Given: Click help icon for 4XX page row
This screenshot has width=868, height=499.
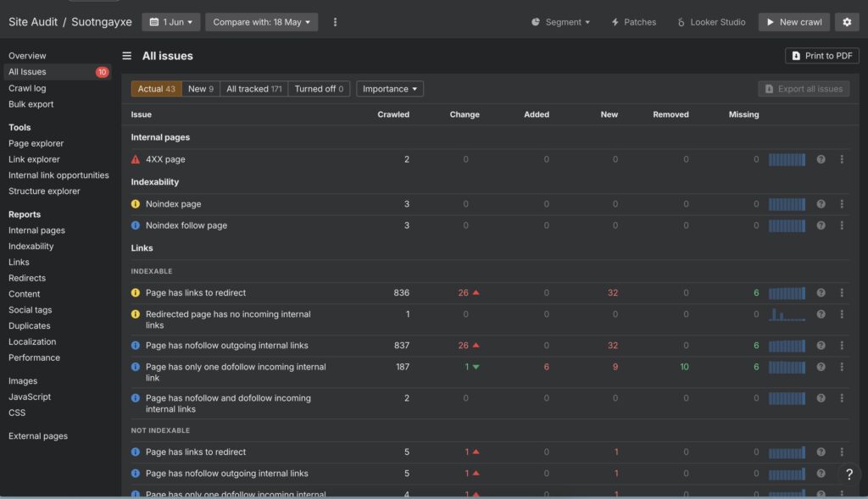Looking at the screenshot, I should (x=821, y=159).
